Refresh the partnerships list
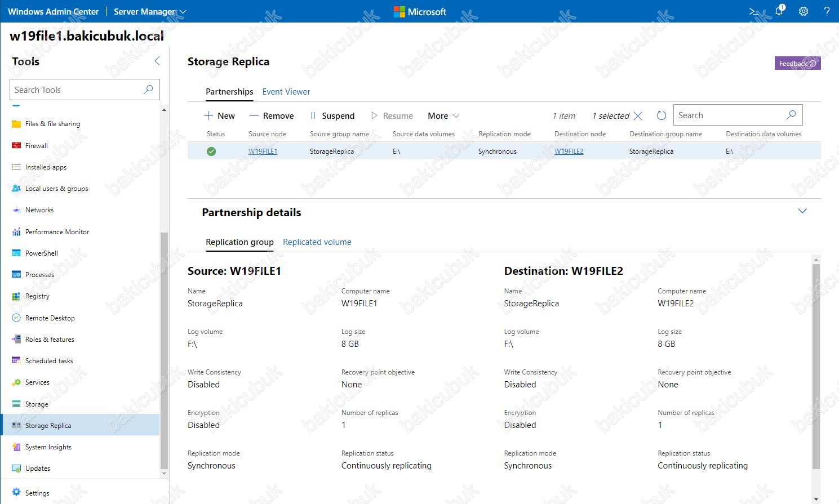The image size is (839, 504). [662, 115]
